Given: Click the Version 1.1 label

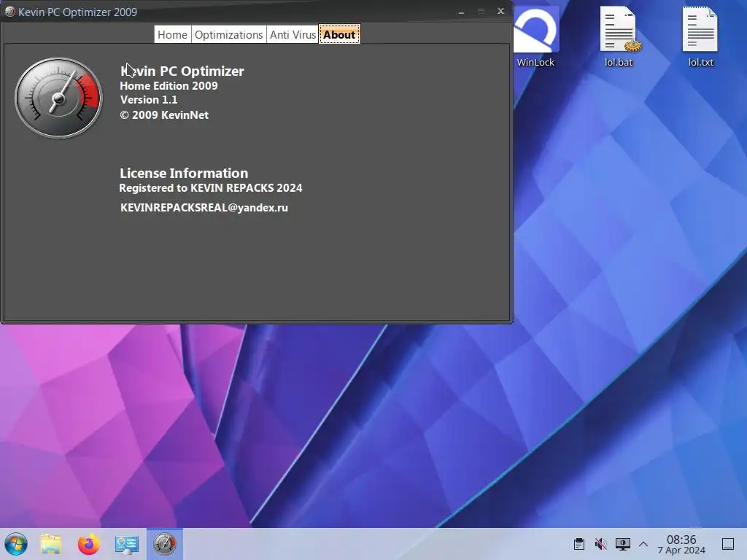Looking at the screenshot, I should coord(149,99).
